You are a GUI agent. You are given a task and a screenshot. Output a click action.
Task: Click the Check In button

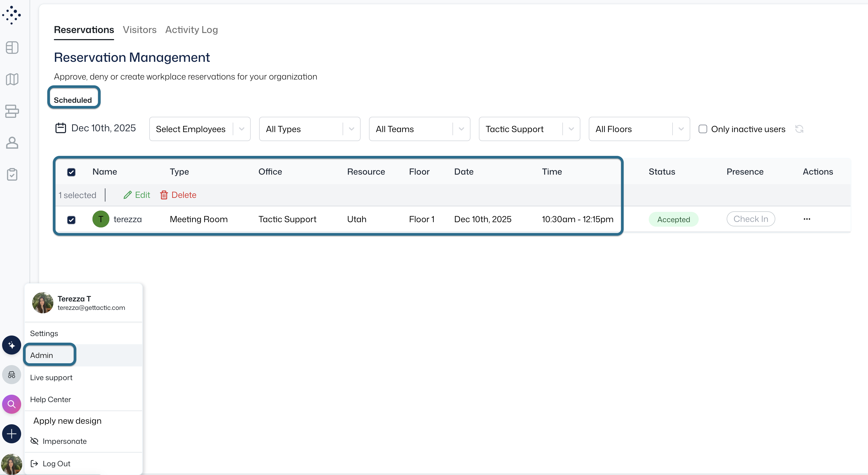tap(750, 219)
